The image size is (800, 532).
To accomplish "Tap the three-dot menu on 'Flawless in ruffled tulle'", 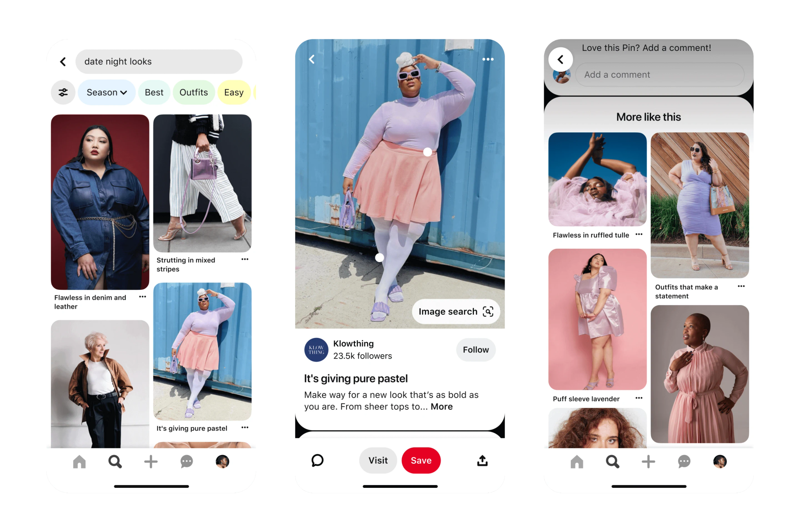I will (x=640, y=233).
